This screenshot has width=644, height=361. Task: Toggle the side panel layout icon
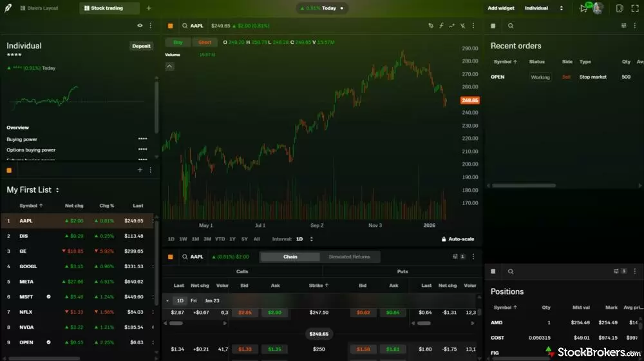[620, 8]
